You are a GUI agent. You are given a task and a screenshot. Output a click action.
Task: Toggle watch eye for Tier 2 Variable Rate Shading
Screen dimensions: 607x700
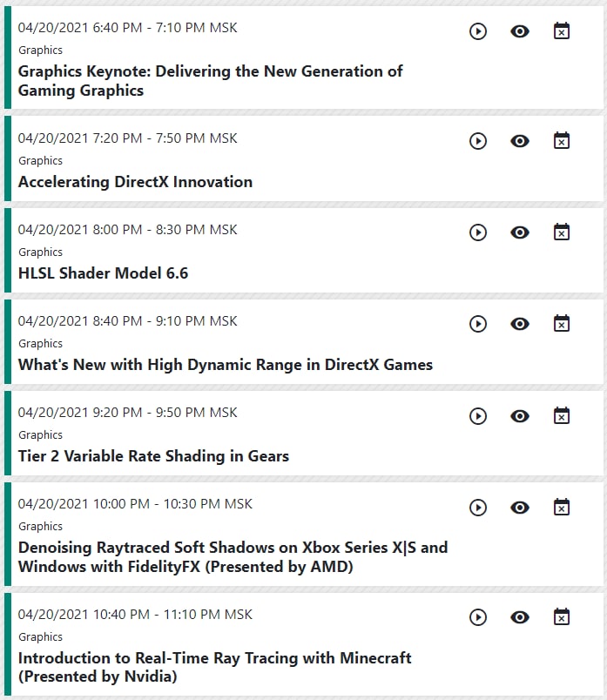520,415
